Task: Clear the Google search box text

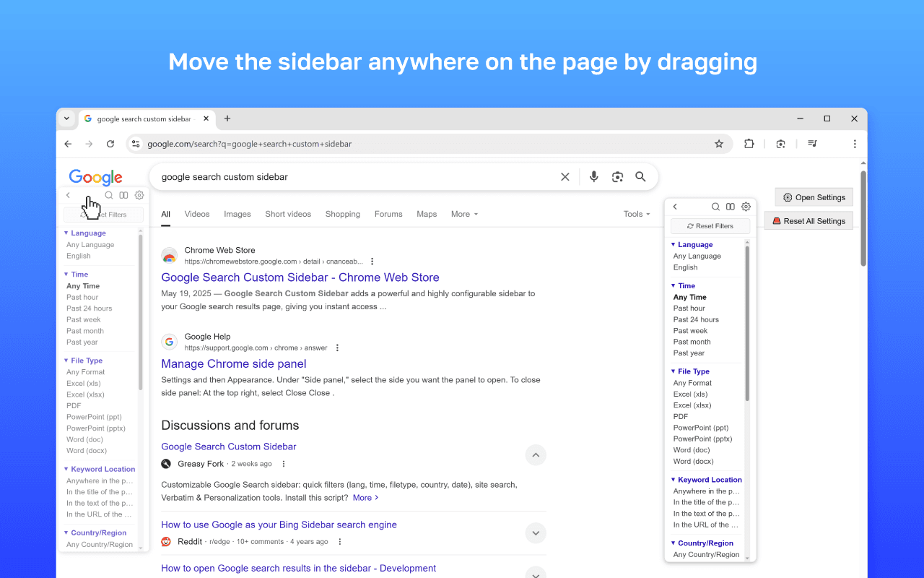Action: tap(565, 177)
